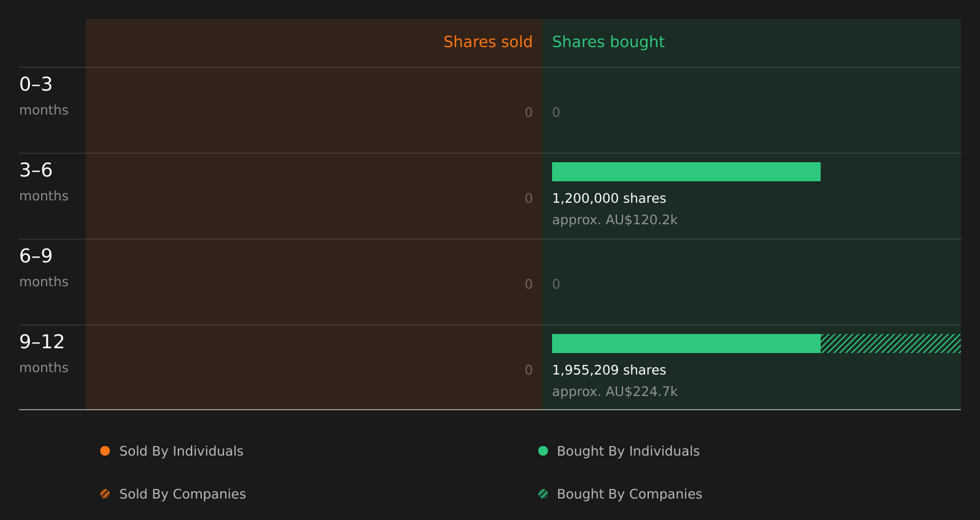Click the shares bought 0 in 0–3 months row
Screen dimensions: 980x520
coord(556,113)
